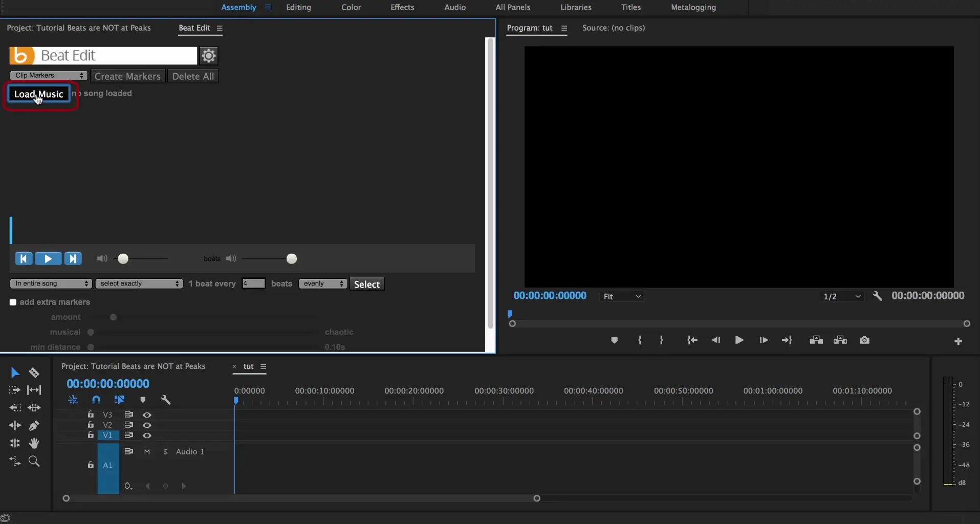Image resolution: width=980 pixels, height=524 pixels.
Task: Open 1/2 playback resolution dropdown
Action: 842,296
